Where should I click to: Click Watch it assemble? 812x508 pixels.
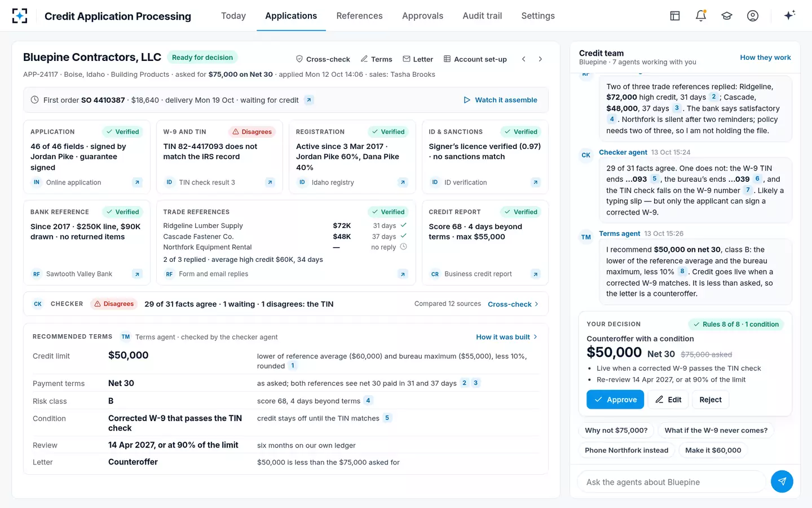coord(500,100)
